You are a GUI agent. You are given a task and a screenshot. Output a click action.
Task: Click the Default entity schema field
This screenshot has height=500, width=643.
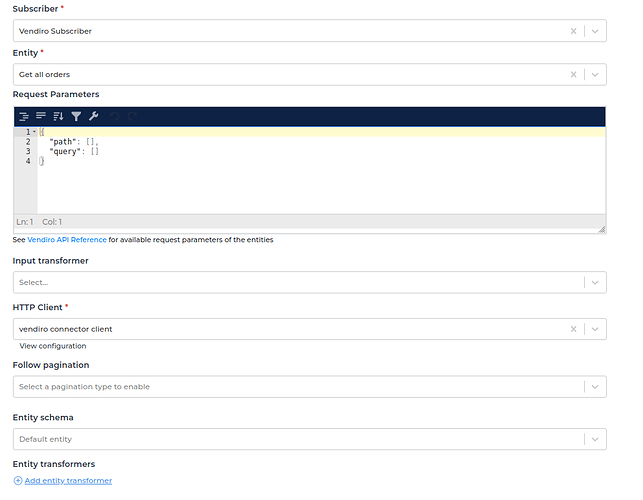[310, 439]
